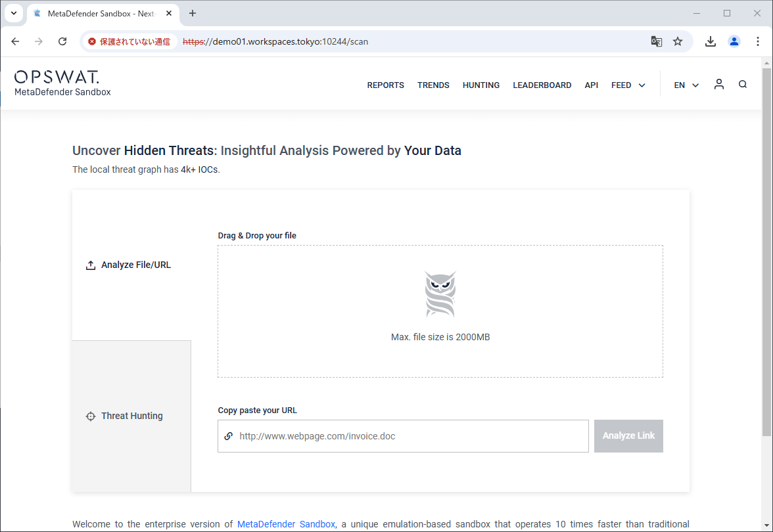
Task: Open the EN language selector dropdown
Action: (686, 85)
